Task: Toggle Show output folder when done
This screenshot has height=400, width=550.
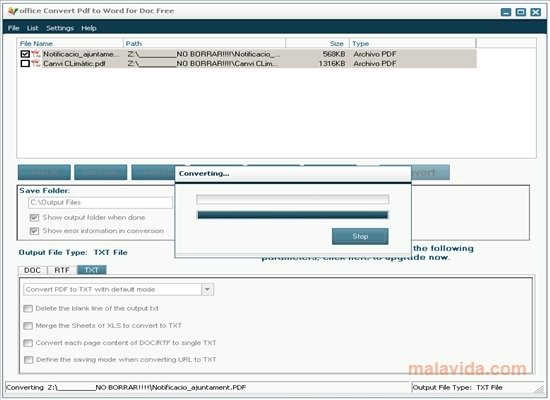Action: (x=34, y=218)
